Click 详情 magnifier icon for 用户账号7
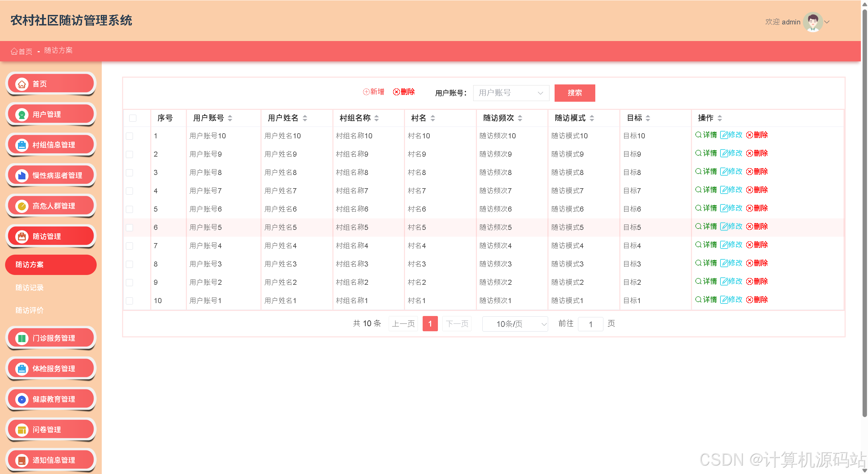Screen dimensions: 868x474 pos(698,190)
